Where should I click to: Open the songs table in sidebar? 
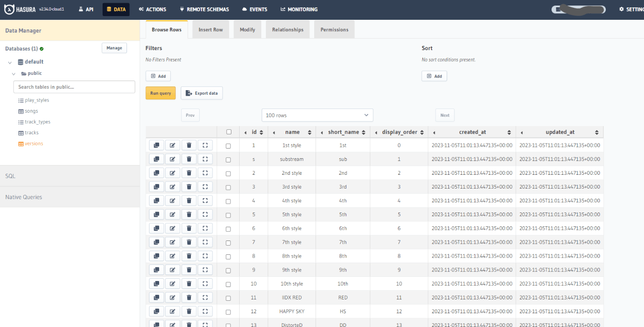click(31, 111)
